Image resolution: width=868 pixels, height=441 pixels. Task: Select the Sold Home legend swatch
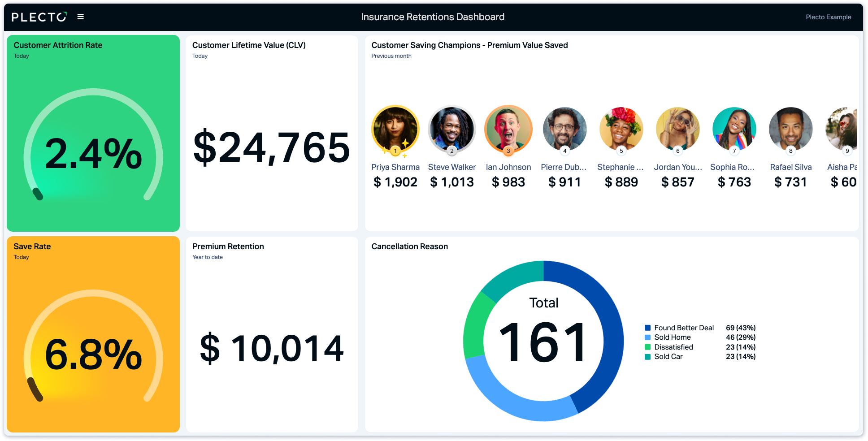pos(647,337)
